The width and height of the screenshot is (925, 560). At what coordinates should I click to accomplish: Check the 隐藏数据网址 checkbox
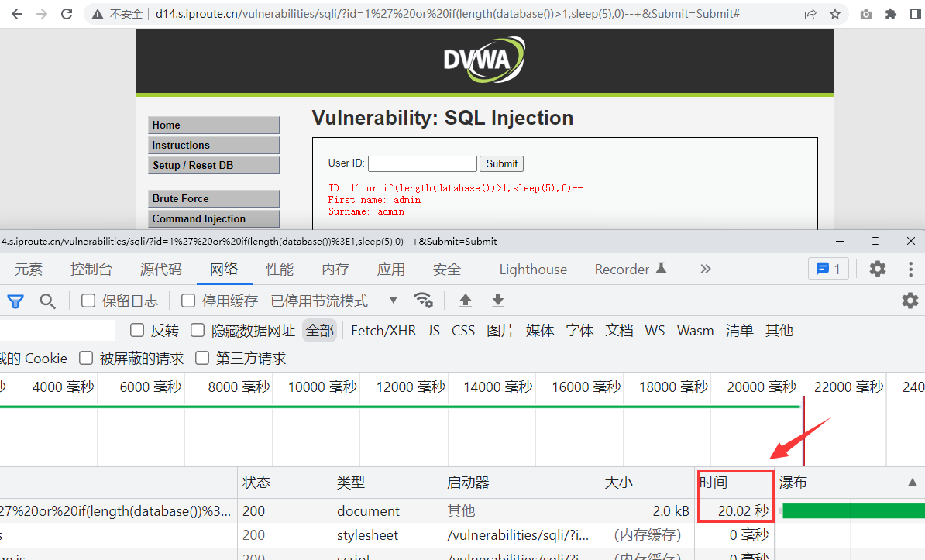pyautogui.click(x=198, y=331)
